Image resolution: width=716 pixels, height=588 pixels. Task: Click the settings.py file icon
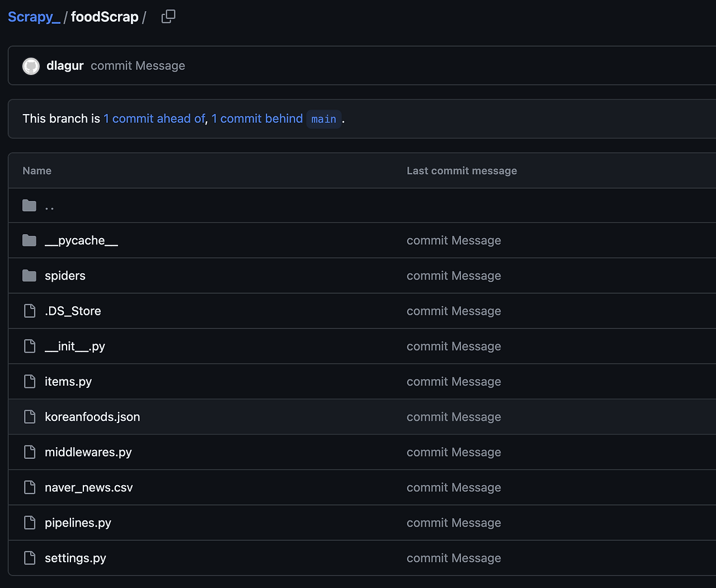(x=30, y=558)
